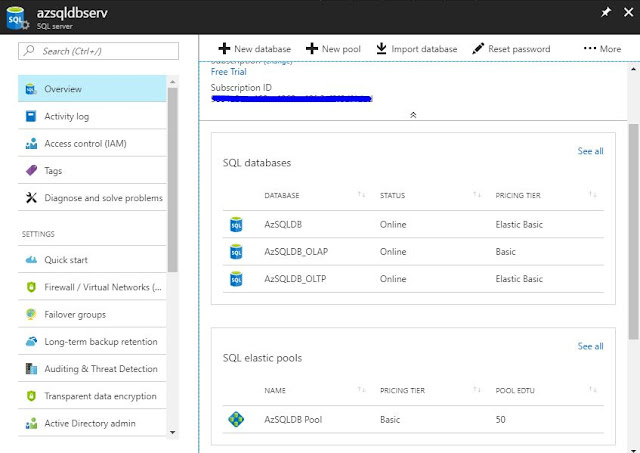Click the AzSQLDB_OLAP database icon
This screenshot has height=453, width=640.
pyautogui.click(x=236, y=252)
